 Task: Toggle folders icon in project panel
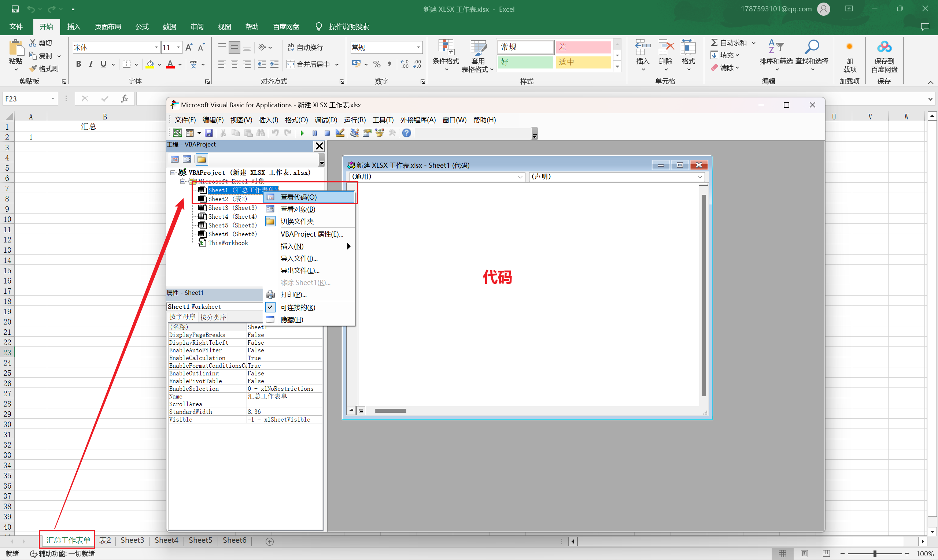pos(202,159)
